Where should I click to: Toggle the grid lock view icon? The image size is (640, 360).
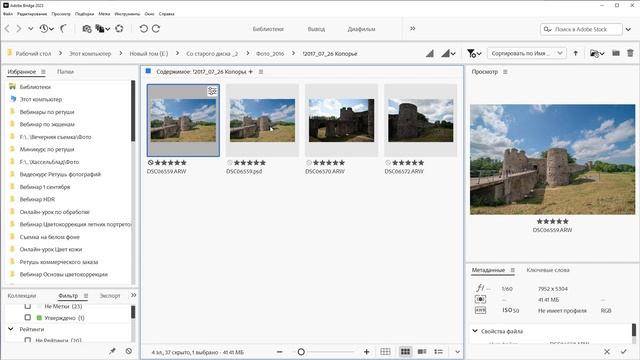coord(385,352)
